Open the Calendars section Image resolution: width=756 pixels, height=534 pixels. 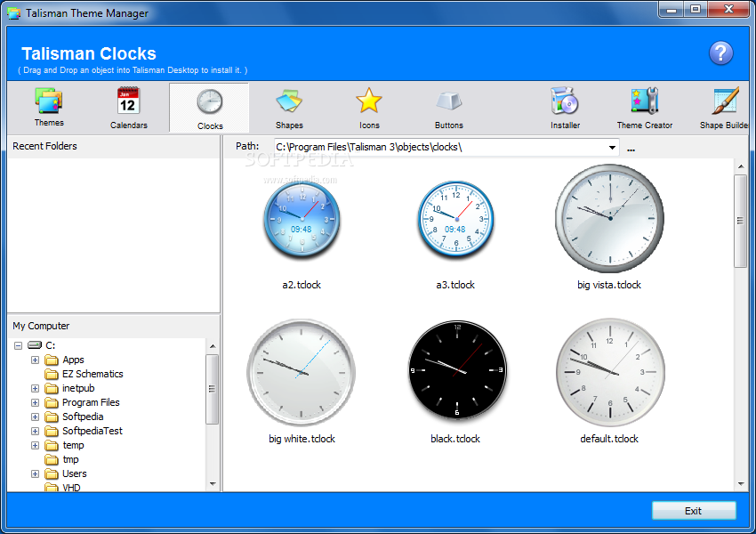pyautogui.click(x=128, y=108)
